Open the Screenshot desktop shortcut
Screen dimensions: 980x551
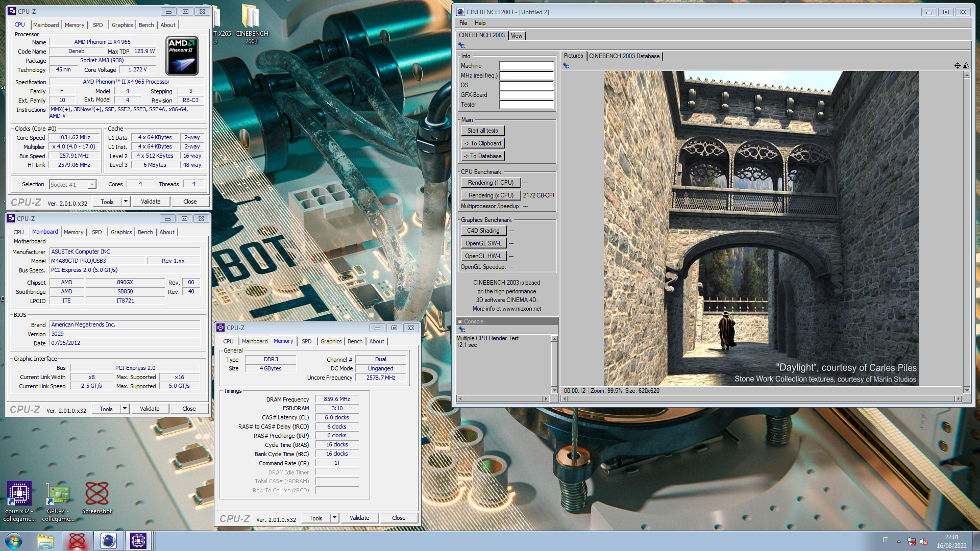(96, 498)
